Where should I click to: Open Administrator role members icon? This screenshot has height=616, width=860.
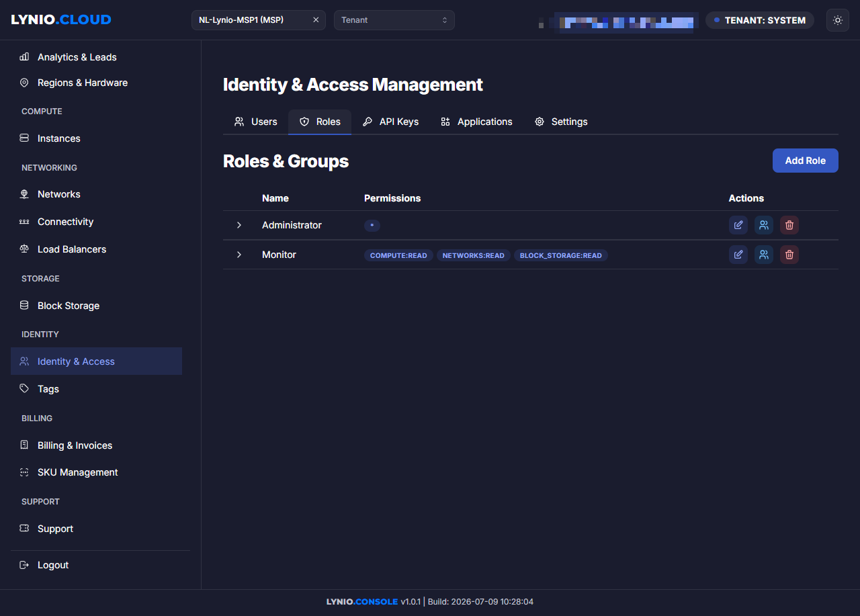[764, 225]
